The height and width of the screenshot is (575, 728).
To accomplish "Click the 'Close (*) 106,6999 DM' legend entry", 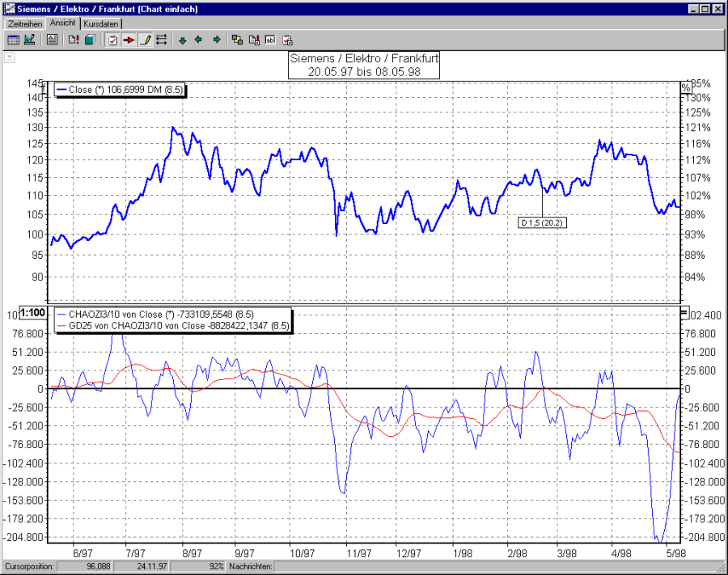I will pos(119,90).
